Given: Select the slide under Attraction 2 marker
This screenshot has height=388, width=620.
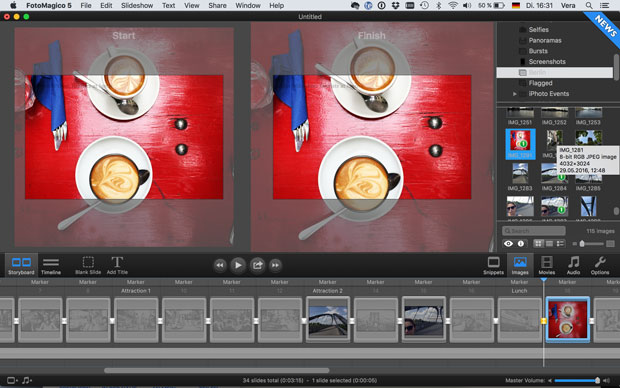Looking at the screenshot, I should [x=328, y=319].
